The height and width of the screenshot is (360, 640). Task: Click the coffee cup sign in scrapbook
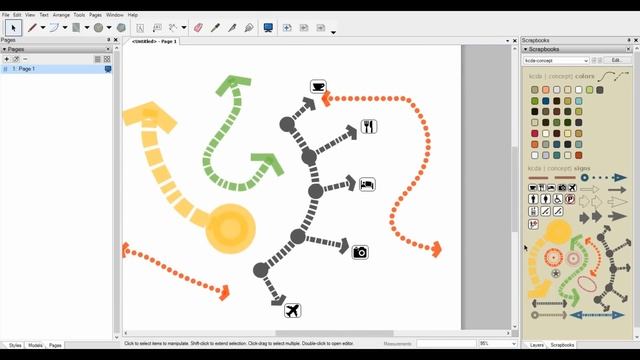[533, 188]
